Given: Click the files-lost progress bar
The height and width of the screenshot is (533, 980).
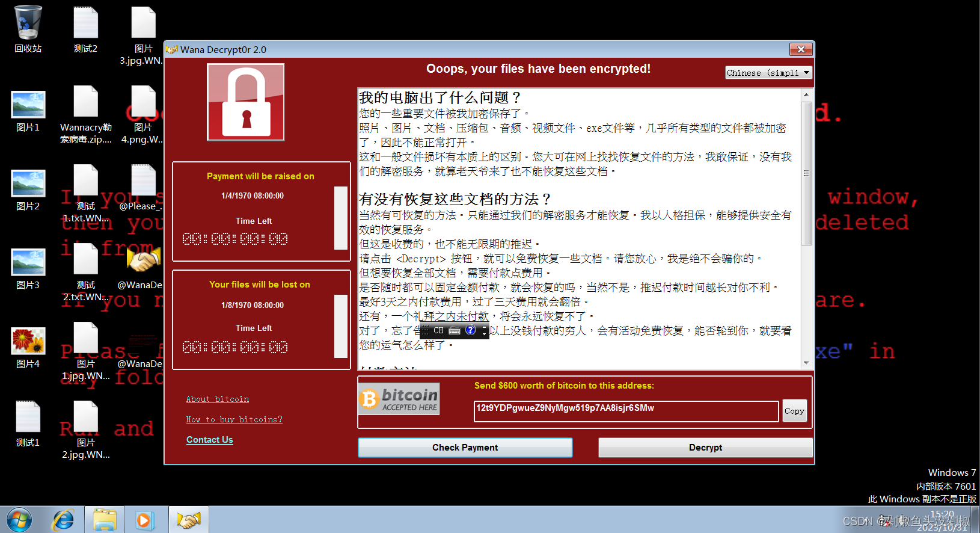Looking at the screenshot, I should (341, 326).
